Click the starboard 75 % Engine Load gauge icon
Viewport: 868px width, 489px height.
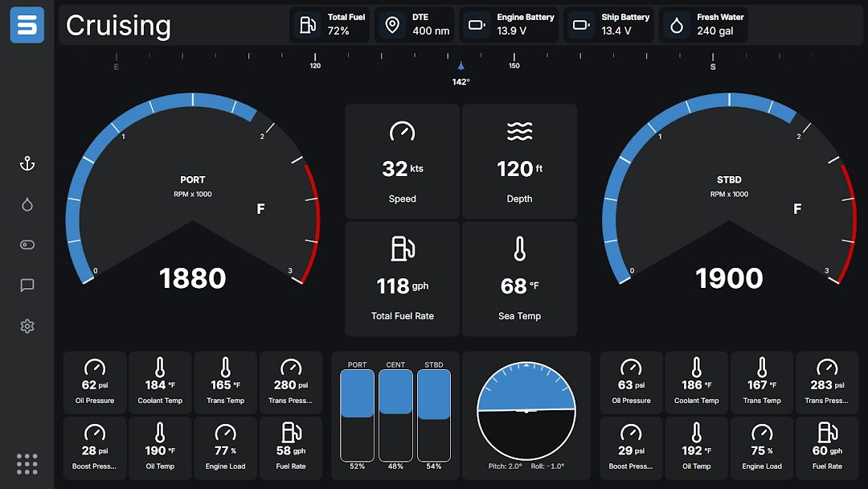click(762, 433)
